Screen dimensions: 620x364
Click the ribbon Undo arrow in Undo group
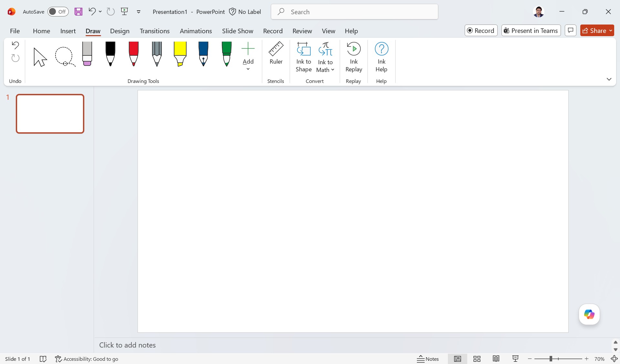[15, 45]
